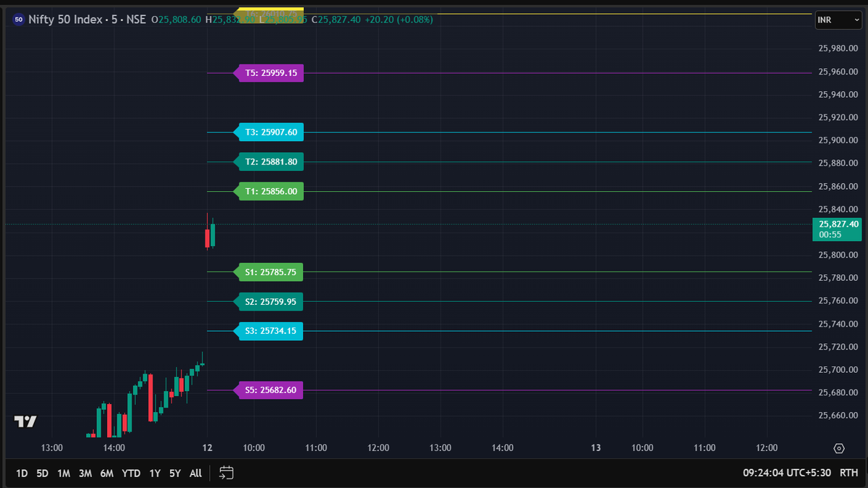Click the chart settings gear icon
The image size is (868, 488).
[x=839, y=448]
